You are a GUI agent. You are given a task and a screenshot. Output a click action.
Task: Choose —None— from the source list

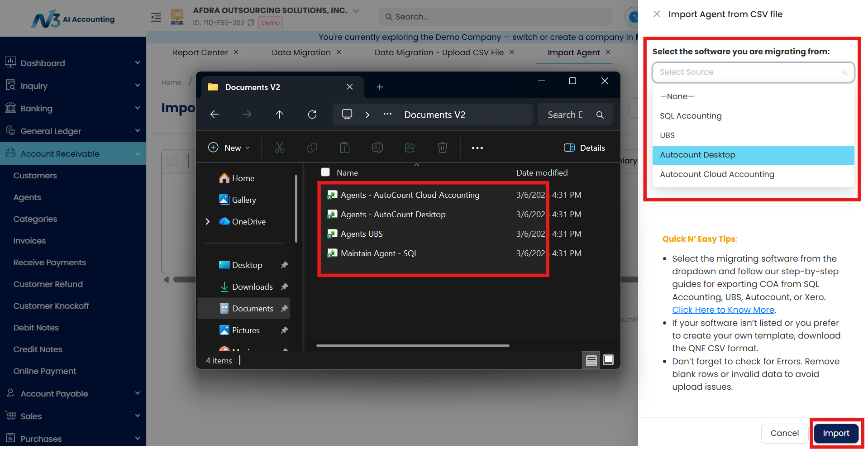[x=753, y=96]
